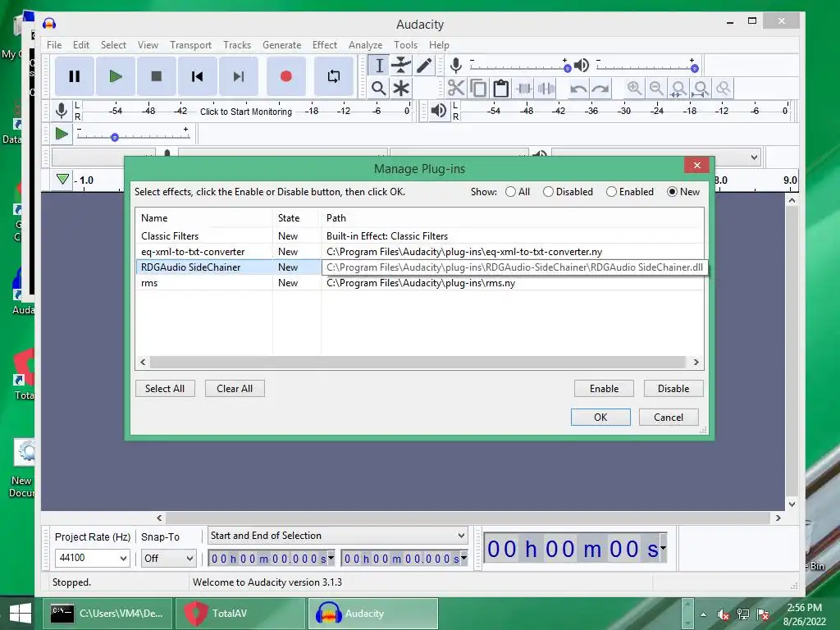Adjust the playback volume slider handle

(694, 69)
